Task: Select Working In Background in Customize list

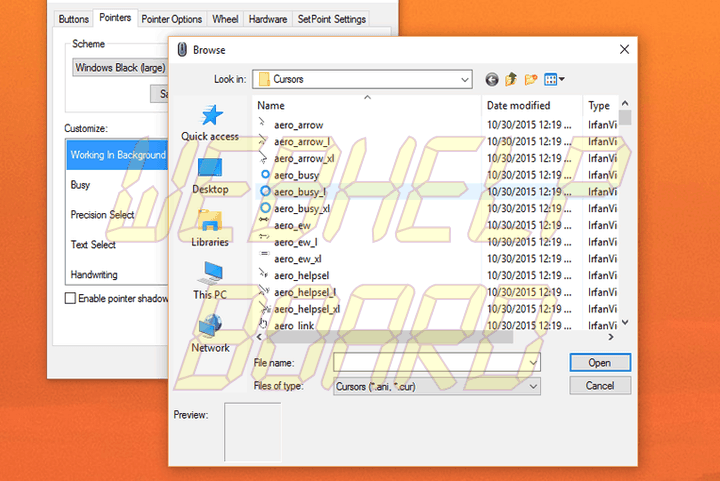Action: click(118, 155)
